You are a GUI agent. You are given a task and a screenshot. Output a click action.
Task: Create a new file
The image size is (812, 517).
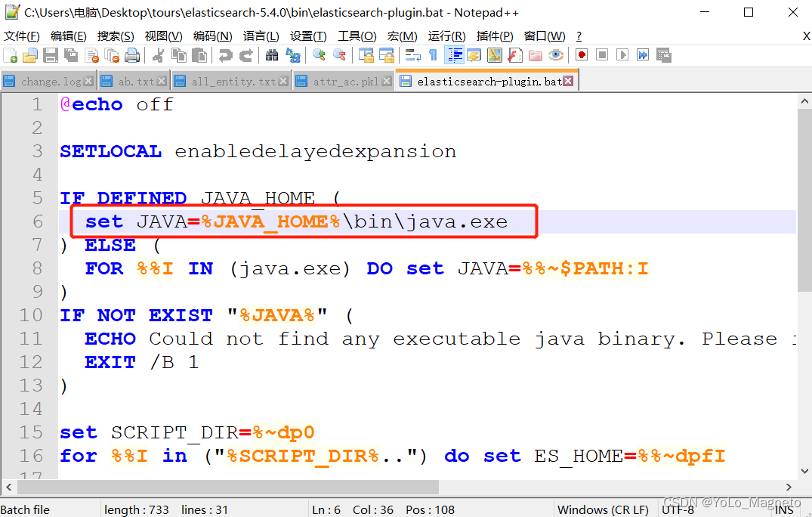[x=10, y=55]
